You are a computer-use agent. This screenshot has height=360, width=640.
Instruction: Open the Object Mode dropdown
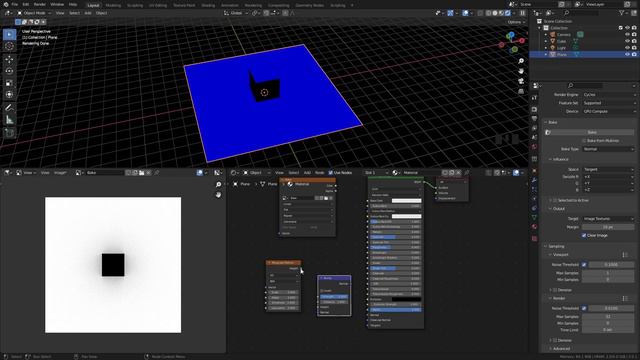[34, 13]
